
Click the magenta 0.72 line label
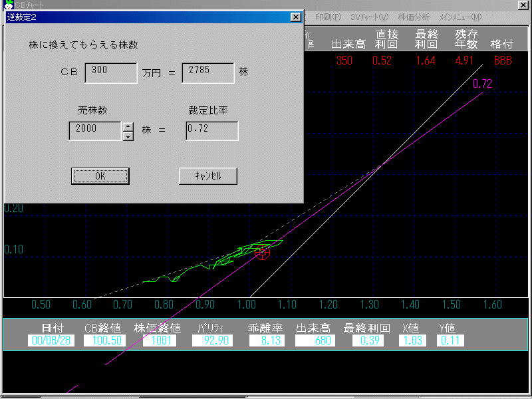[x=482, y=84]
